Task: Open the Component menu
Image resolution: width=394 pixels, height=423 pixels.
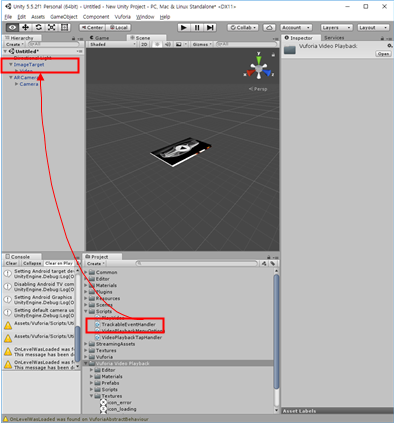Action: 96,17
